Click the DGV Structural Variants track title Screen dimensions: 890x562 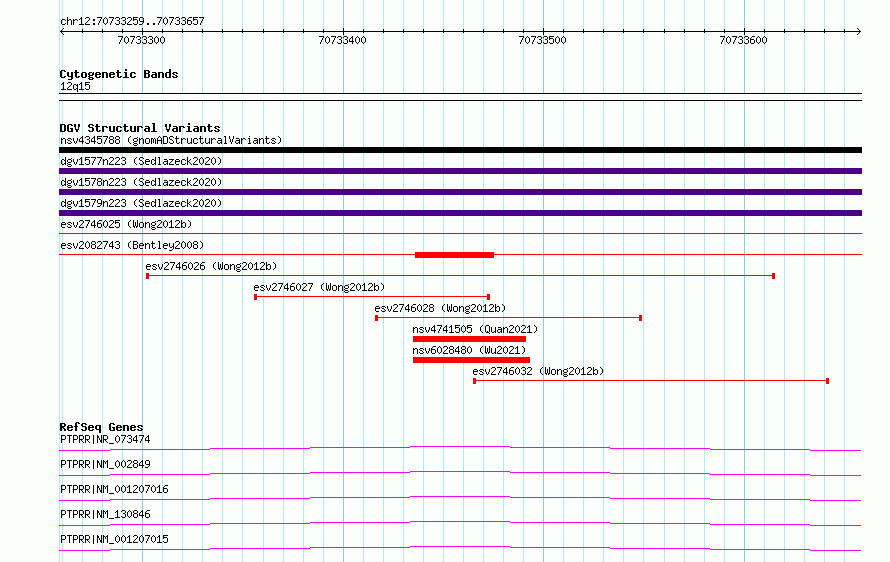140,128
